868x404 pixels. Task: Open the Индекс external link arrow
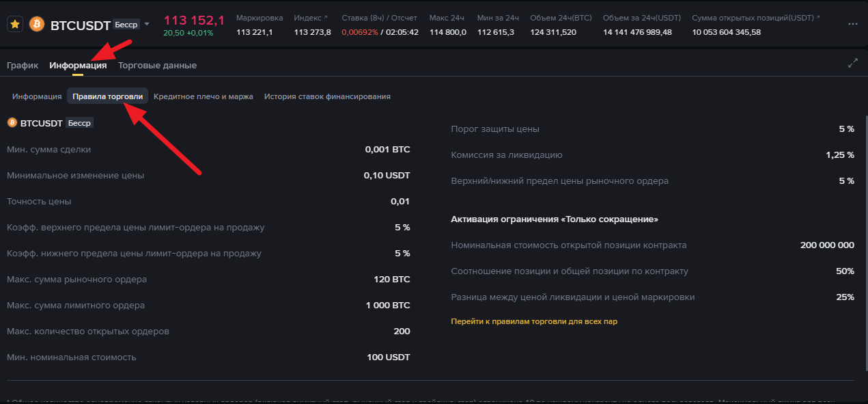tap(325, 18)
